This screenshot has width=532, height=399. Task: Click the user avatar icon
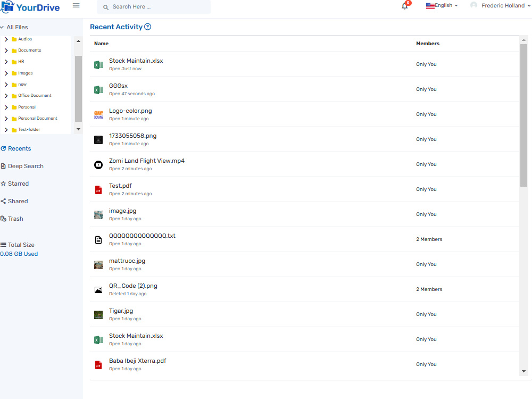[x=473, y=5]
